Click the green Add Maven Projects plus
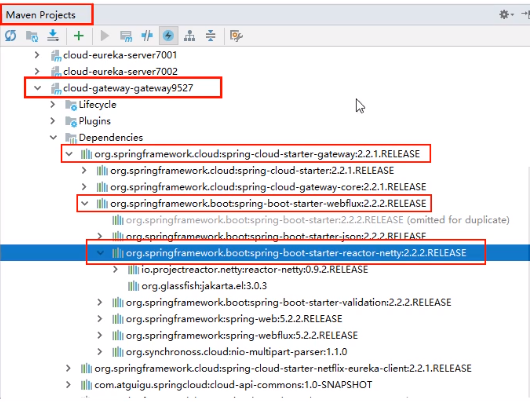This screenshot has height=402, width=530. (x=78, y=36)
